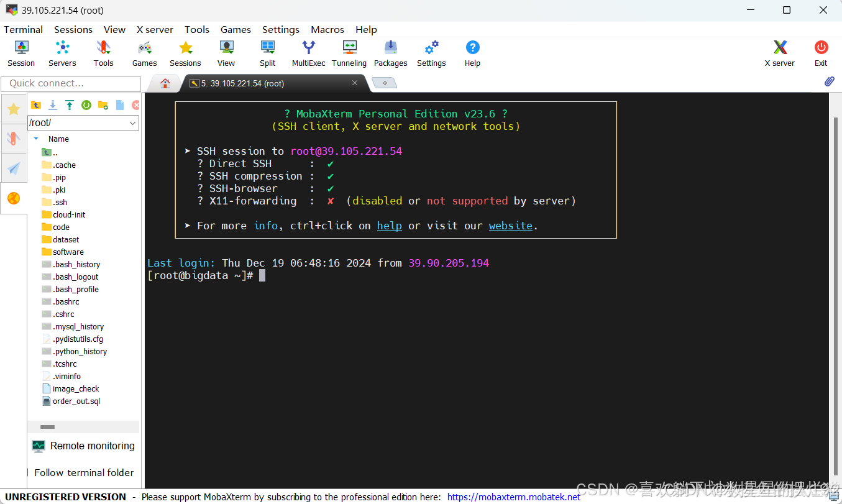
Task: Open the Macros paper-plane sidebar tab
Action: 14,168
